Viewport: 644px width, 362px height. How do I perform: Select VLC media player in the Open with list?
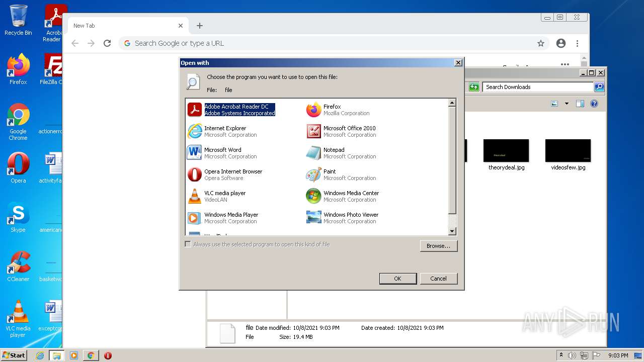(217, 196)
